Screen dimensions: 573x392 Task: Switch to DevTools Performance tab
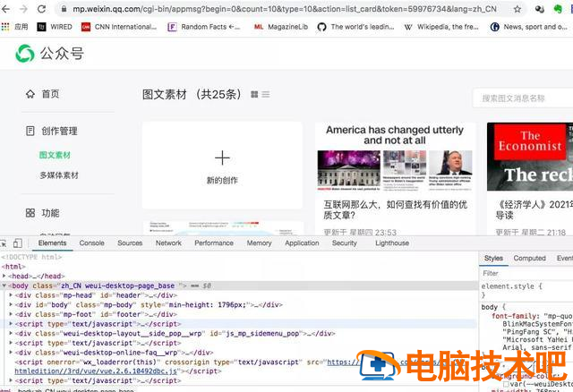(214, 243)
